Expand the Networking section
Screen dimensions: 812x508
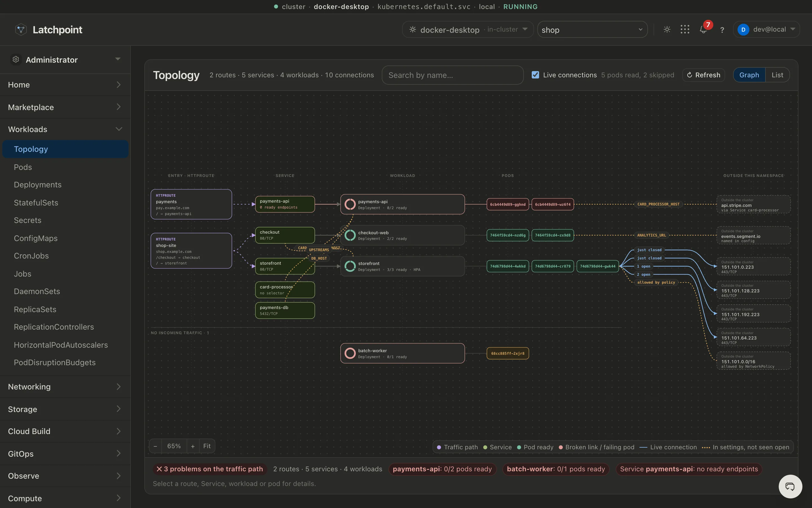pos(65,387)
